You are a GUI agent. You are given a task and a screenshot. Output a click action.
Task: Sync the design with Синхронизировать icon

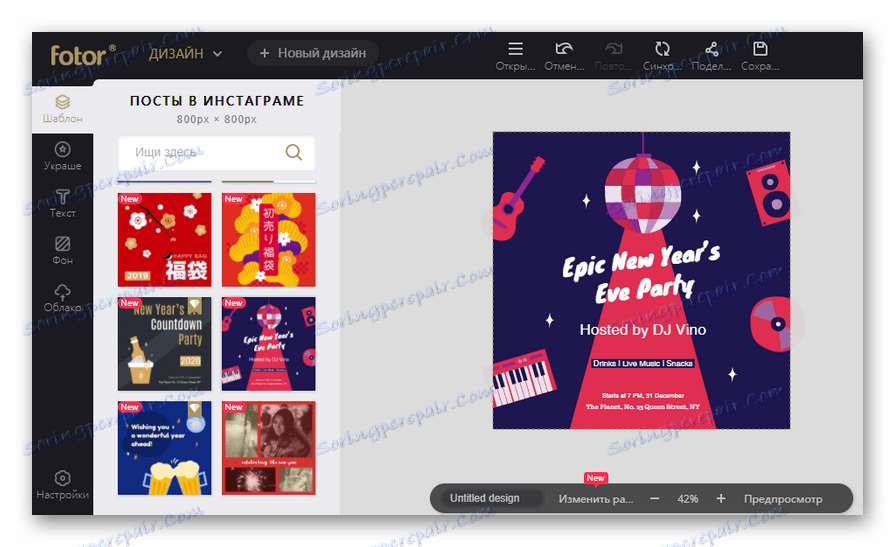(x=662, y=56)
